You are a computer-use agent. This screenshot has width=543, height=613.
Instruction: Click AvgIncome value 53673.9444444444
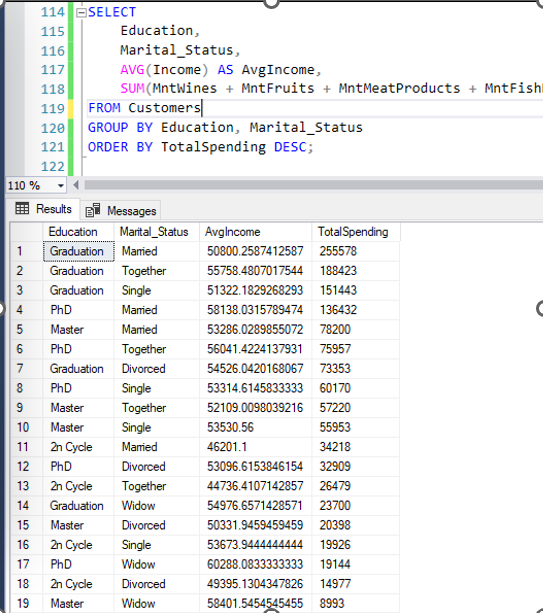255,545
